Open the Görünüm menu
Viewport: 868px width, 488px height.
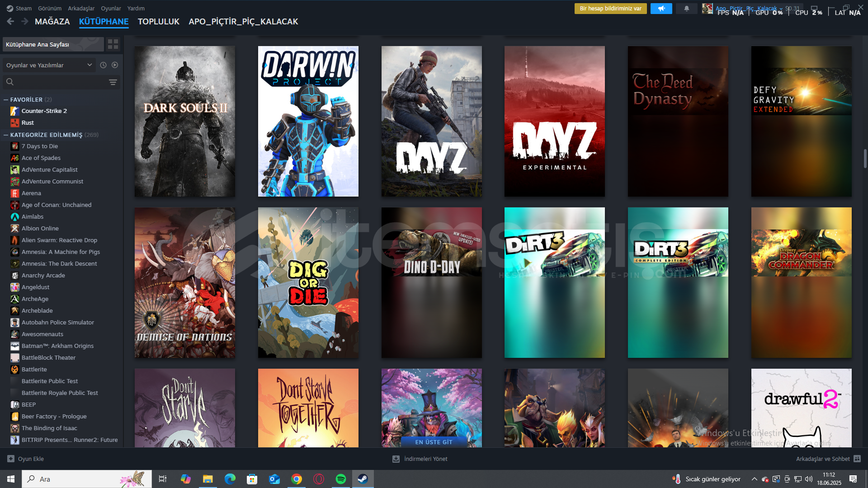(x=50, y=8)
